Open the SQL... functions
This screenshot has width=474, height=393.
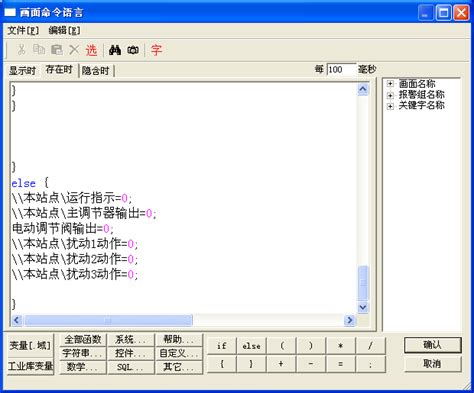coord(131,367)
